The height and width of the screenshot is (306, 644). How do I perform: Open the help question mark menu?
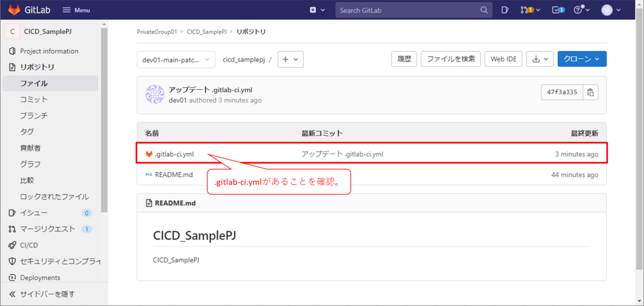pyautogui.click(x=581, y=10)
